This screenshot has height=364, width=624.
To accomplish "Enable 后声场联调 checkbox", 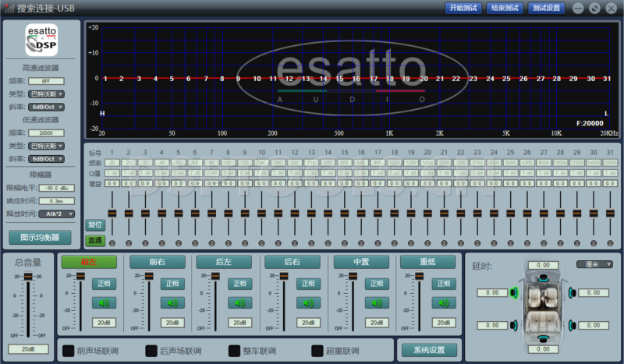I will coord(151,351).
